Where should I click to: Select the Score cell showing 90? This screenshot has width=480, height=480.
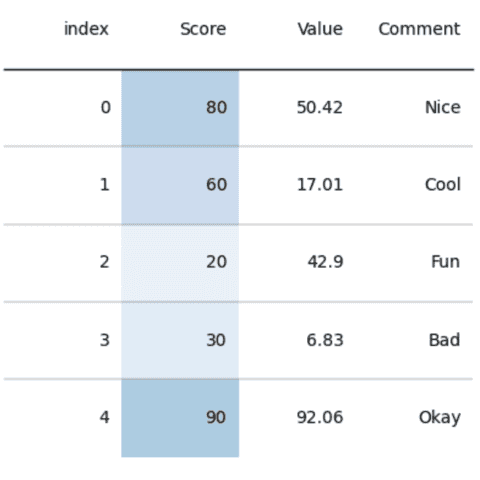(x=180, y=418)
